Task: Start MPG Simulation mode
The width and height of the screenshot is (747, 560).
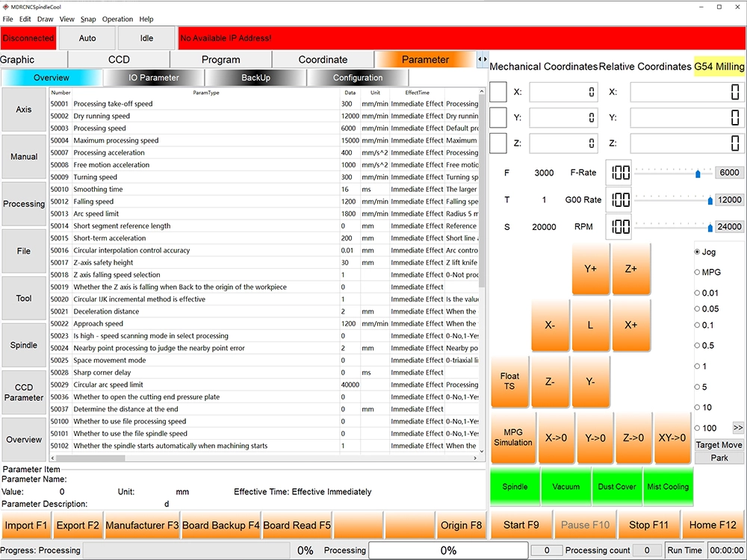Action: pos(513,438)
